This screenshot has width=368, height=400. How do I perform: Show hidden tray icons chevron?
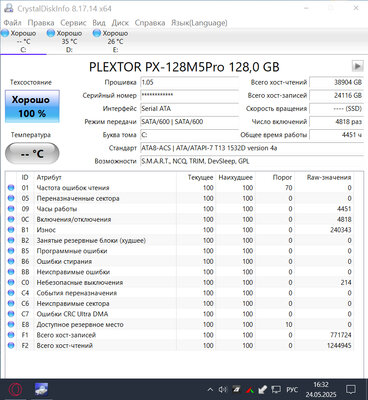pos(210,389)
